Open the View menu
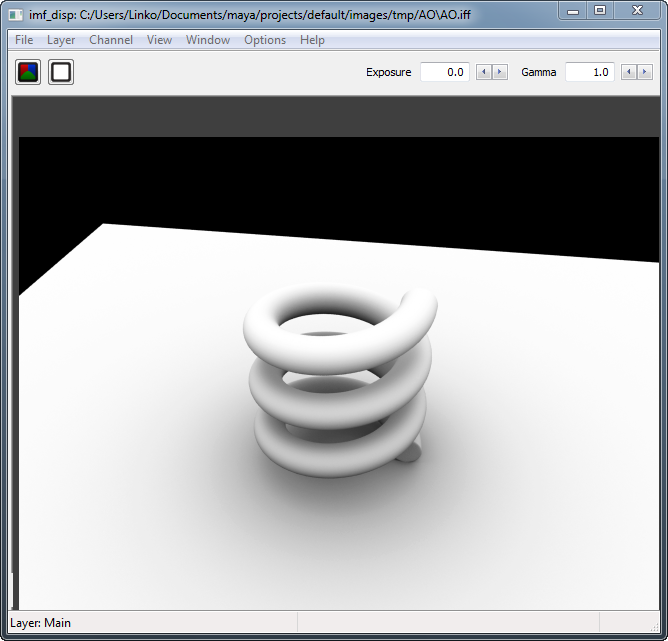 point(159,40)
